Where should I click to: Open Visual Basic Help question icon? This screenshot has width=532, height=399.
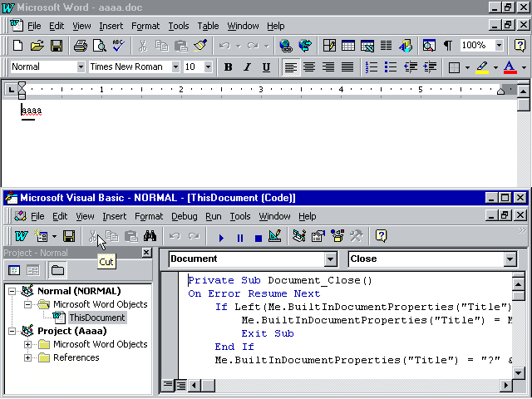click(381, 236)
